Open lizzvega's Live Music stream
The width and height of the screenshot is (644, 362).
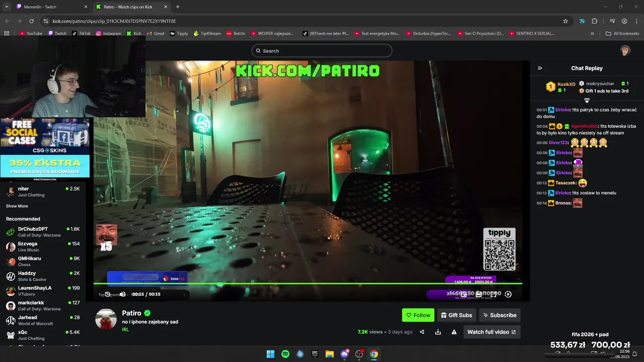pyautogui.click(x=43, y=246)
